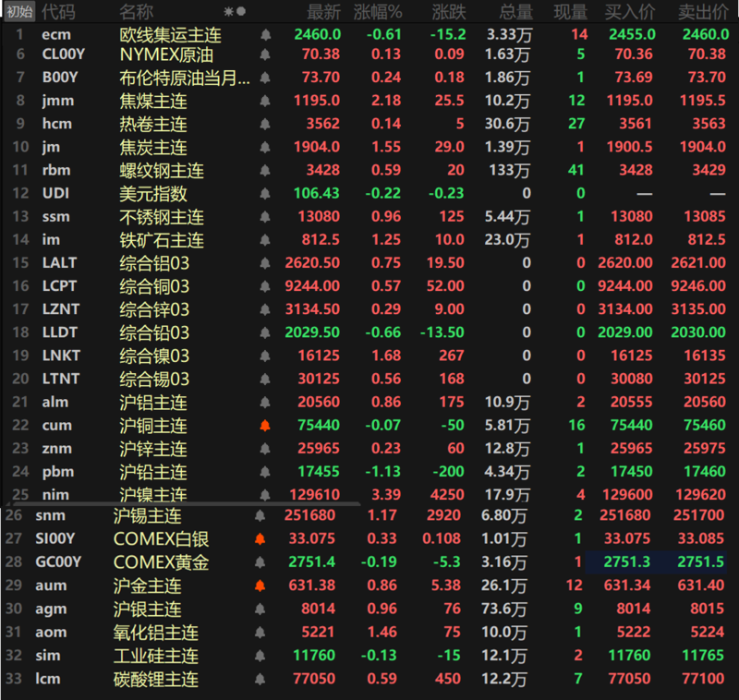Click the bell icon for NYMEX原油
Viewport: 739px width, 700px height.
click(265, 54)
